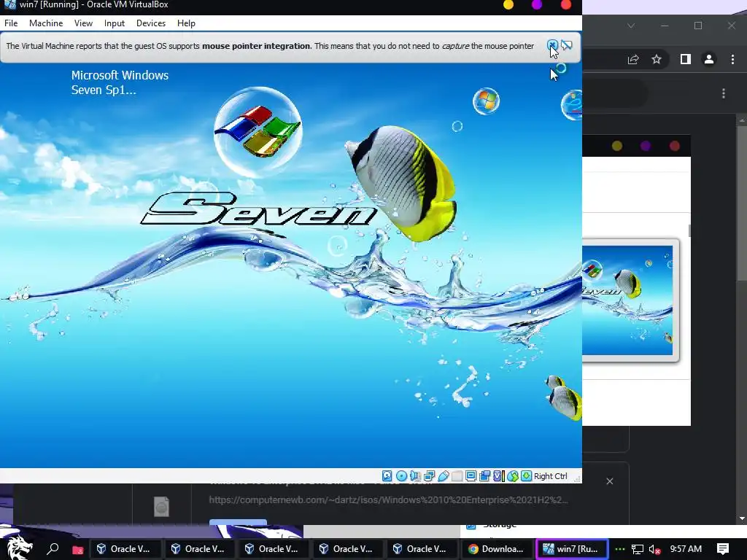Screen dimensions: 747x560
Task: Bookmark the page with the star icon
Action: point(657,60)
